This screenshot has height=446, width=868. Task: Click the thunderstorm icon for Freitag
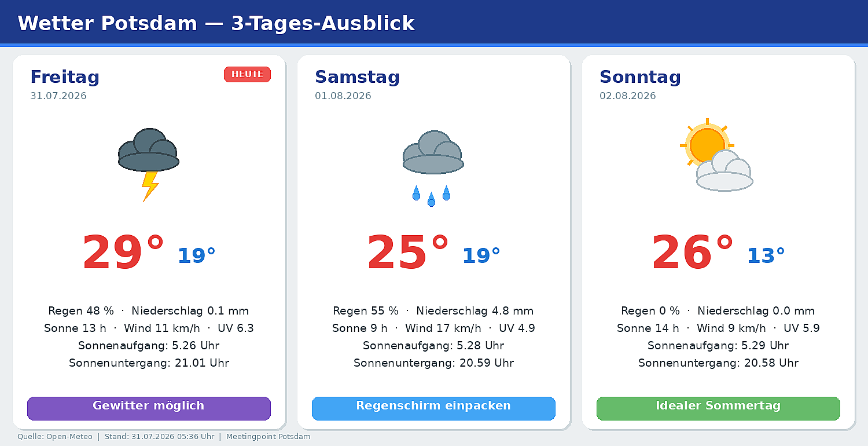pos(149,165)
